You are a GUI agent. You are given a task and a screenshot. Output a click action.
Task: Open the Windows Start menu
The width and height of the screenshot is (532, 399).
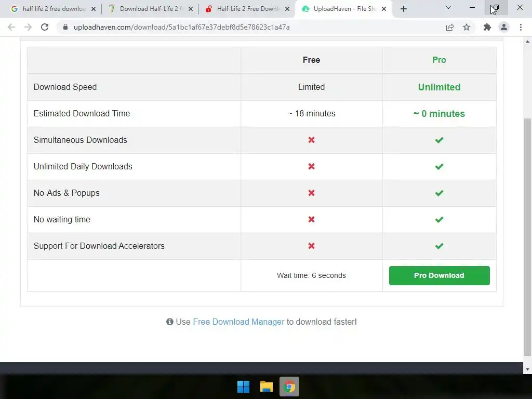tap(243, 387)
